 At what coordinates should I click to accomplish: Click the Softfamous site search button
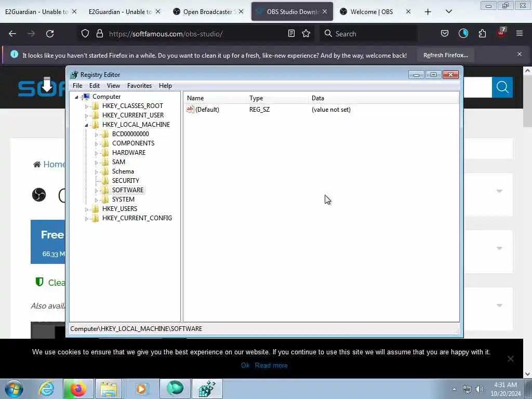[x=502, y=87]
